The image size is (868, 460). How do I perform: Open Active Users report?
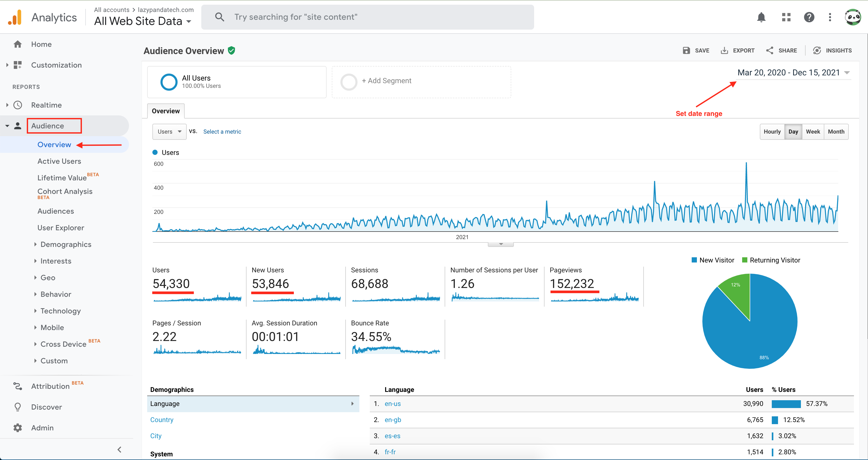point(59,161)
